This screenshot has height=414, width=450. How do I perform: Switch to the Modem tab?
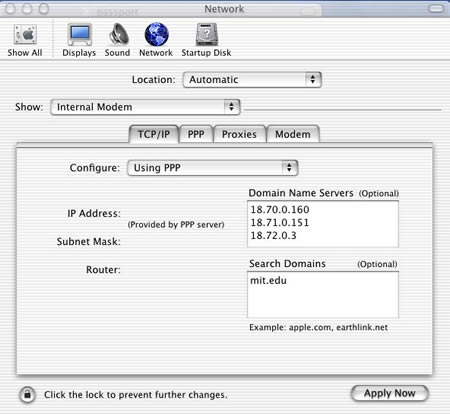click(x=293, y=134)
